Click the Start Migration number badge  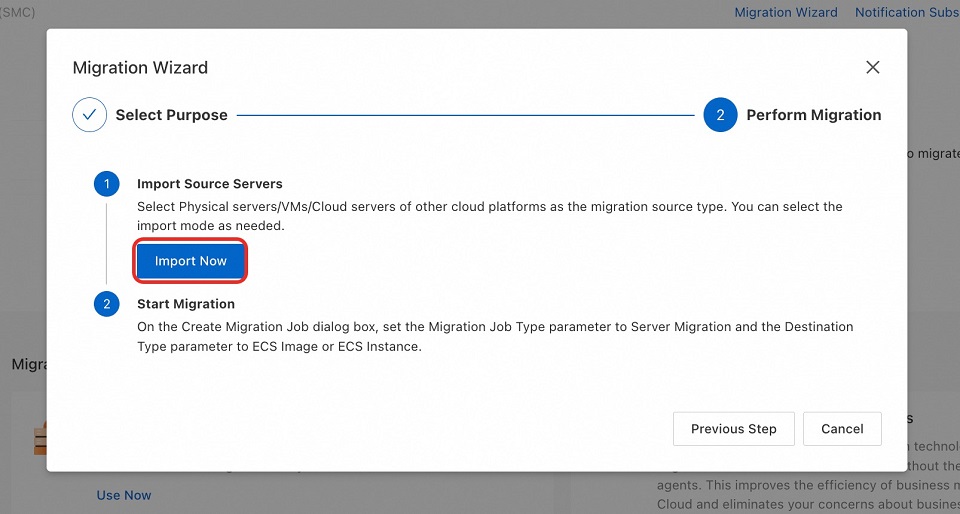coord(106,304)
